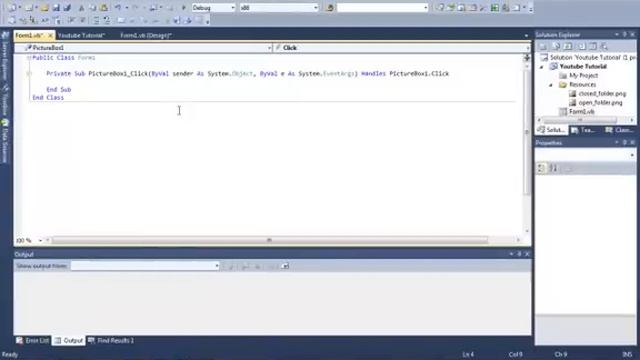The height and width of the screenshot is (360, 640).
Task: Close the Form1.vb tab
Action: (x=51, y=36)
